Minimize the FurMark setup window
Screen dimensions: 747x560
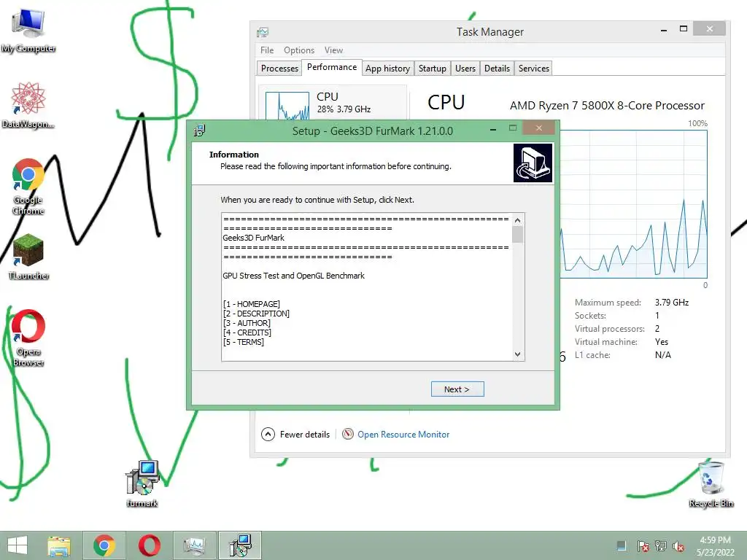click(493, 128)
